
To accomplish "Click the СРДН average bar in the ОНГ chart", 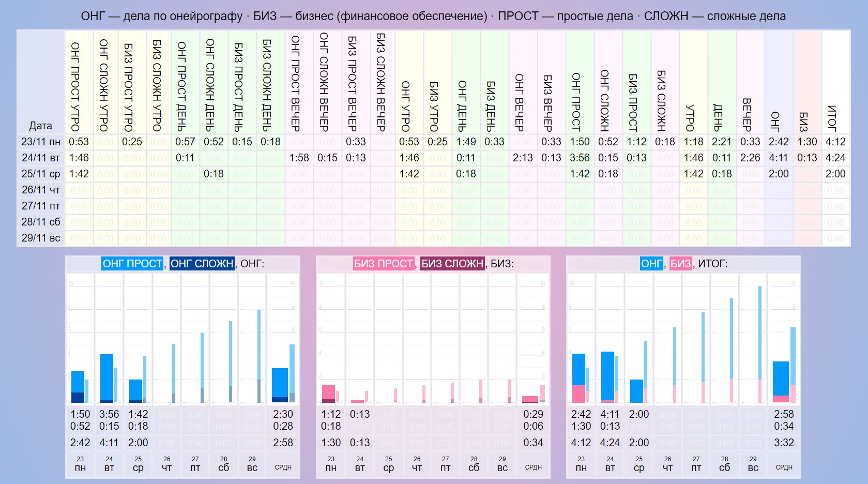I will click(x=280, y=385).
